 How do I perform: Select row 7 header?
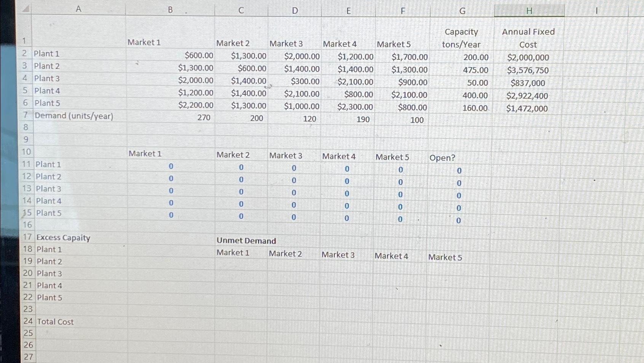click(26, 115)
